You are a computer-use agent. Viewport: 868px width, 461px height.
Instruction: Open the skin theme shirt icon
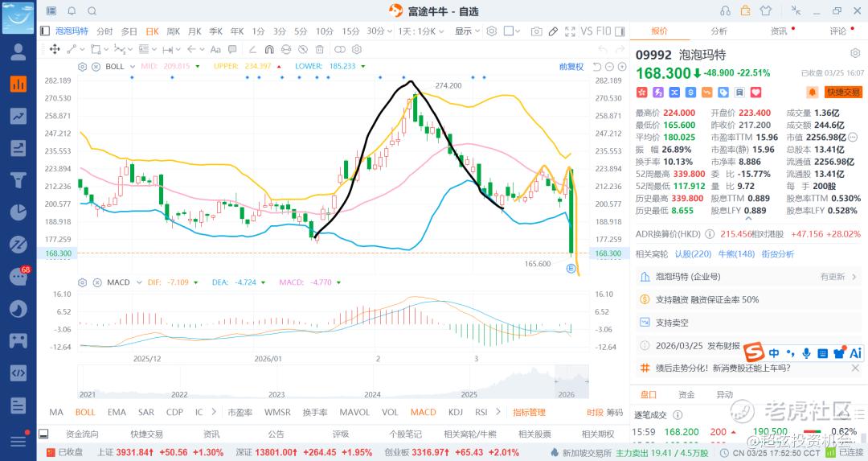click(766, 10)
